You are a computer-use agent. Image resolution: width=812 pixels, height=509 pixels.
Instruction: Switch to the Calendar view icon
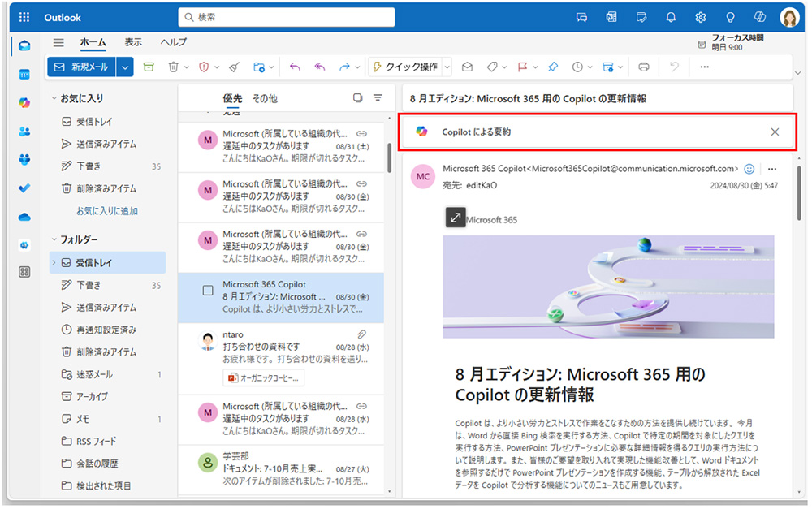coord(25,74)
